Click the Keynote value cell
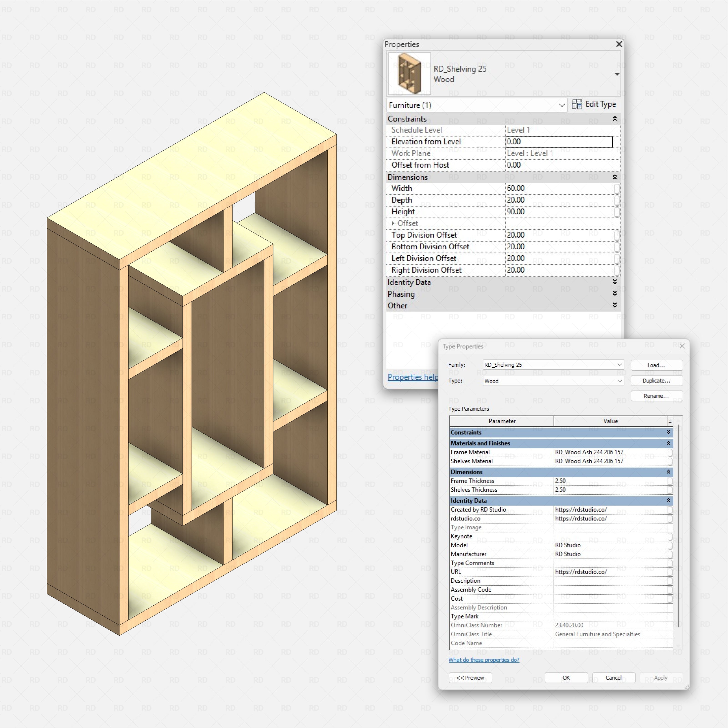This screenshot has height=728, width=728. pos(610,536)
